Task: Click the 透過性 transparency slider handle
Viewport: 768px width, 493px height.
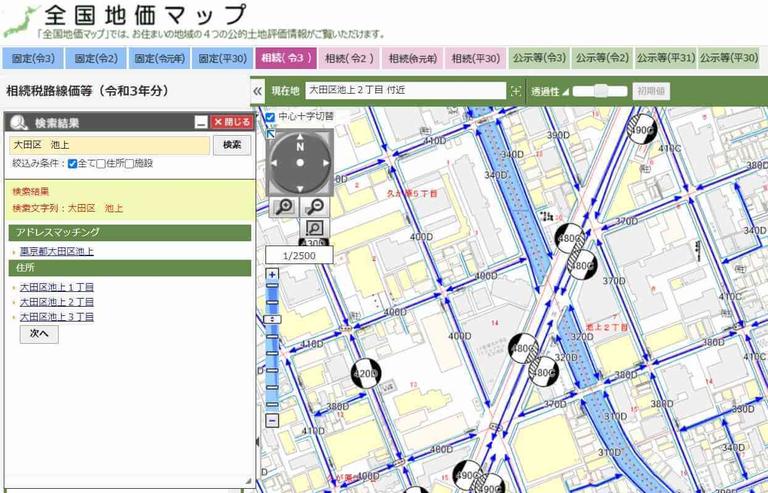Action: (x=601, y=91)
